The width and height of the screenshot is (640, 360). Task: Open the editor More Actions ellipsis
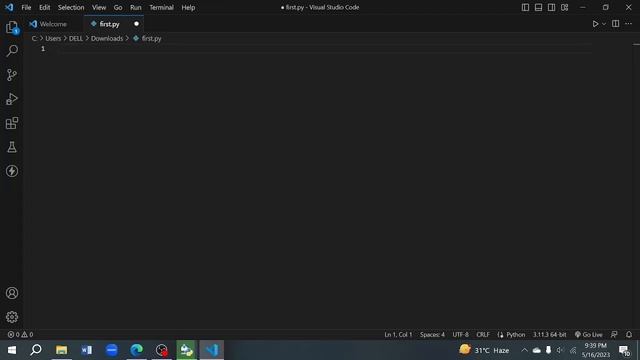629,24
